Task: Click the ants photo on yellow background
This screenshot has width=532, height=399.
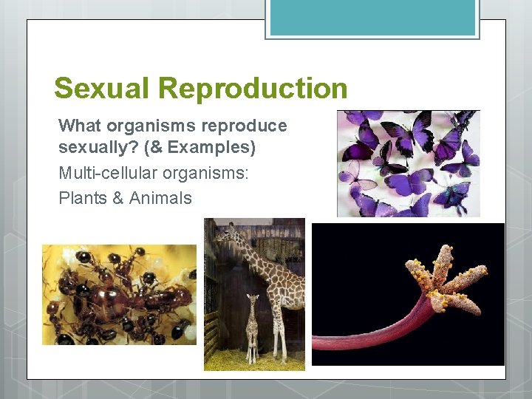Action: [x=119, y=295]
